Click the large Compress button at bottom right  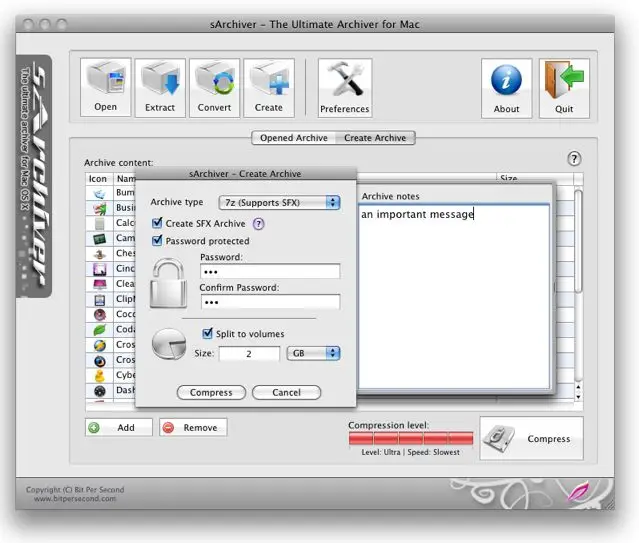click(531, 438)
